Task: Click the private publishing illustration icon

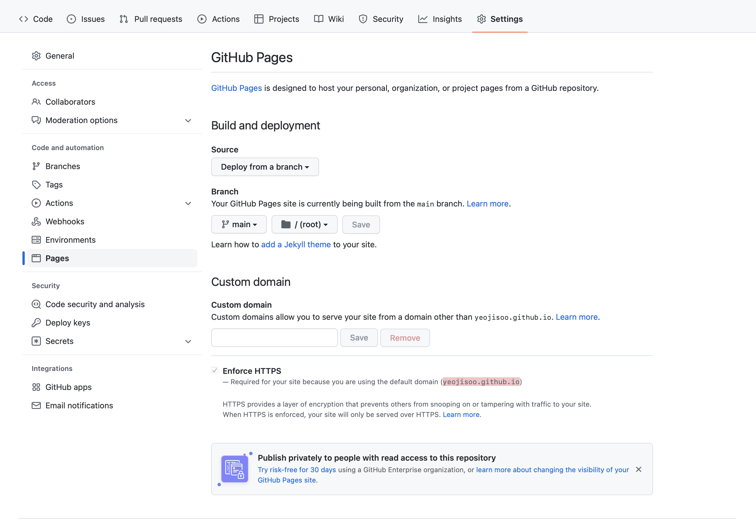Action: pyautogui.click(x=235, y=469)
